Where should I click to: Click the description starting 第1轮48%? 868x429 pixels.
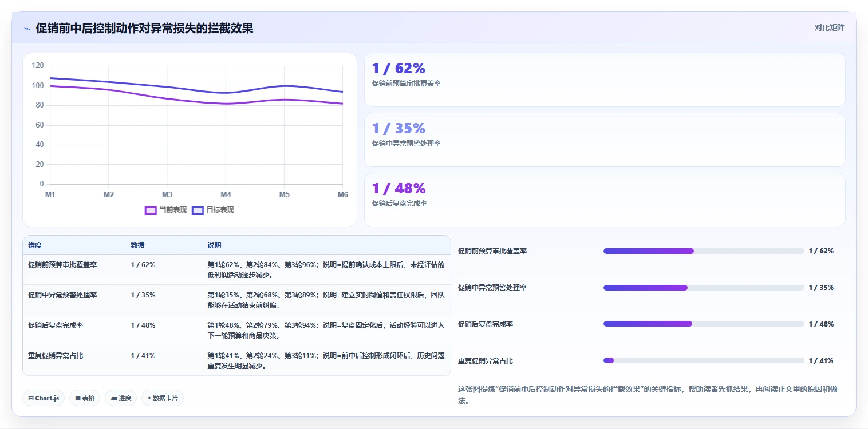tap(326, 330)
